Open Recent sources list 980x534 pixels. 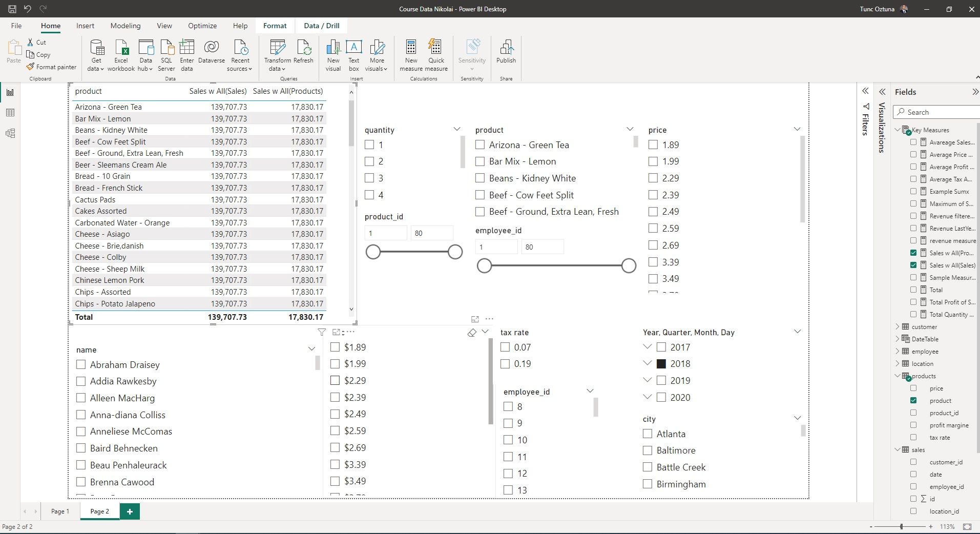[x=240, y=55]
